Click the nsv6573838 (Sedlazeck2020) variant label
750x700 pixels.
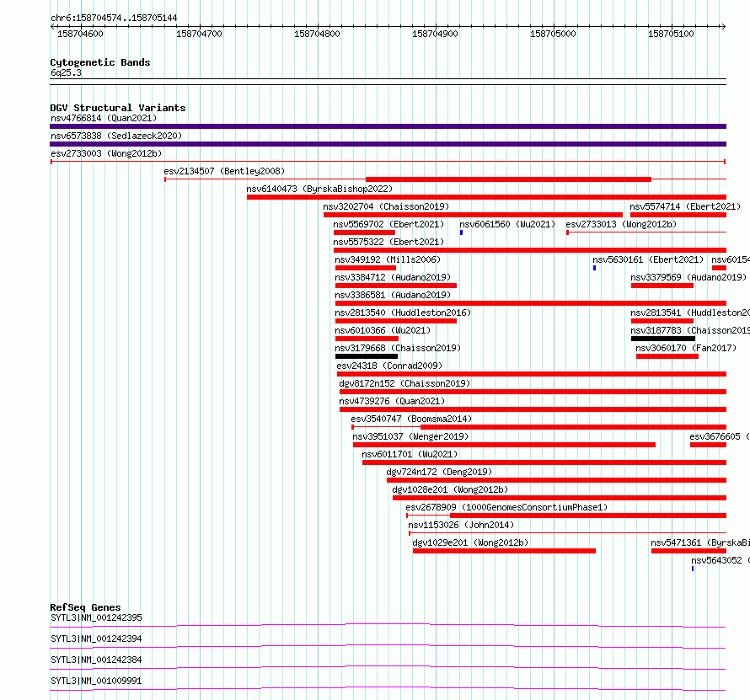pyautogui.click(x=116, y=136)
